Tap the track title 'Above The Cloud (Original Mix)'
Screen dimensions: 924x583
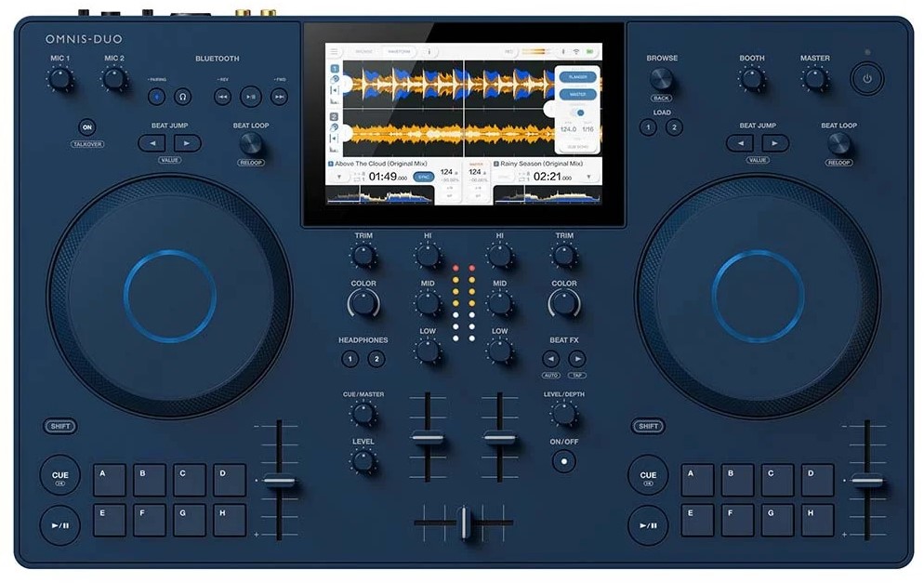381,164
